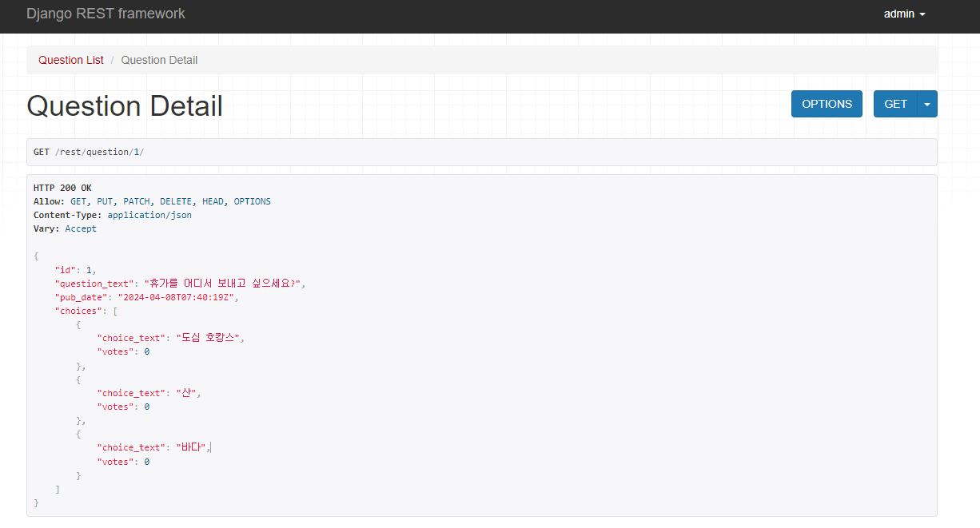Click the "choices" key
The image size is (980, 528).
(78, 311)
